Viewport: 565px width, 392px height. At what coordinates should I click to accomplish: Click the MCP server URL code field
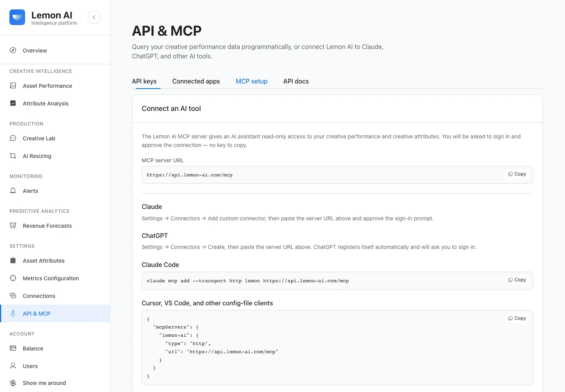337,175
